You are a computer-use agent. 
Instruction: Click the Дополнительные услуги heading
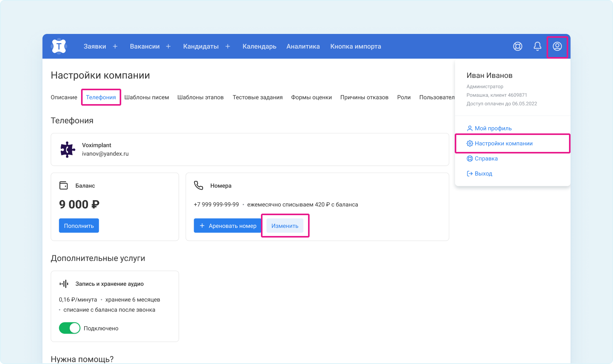click(98, 258)
